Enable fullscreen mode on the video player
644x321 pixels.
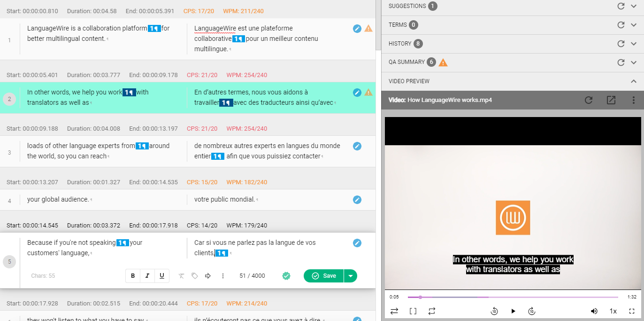[x=631, y=311]
